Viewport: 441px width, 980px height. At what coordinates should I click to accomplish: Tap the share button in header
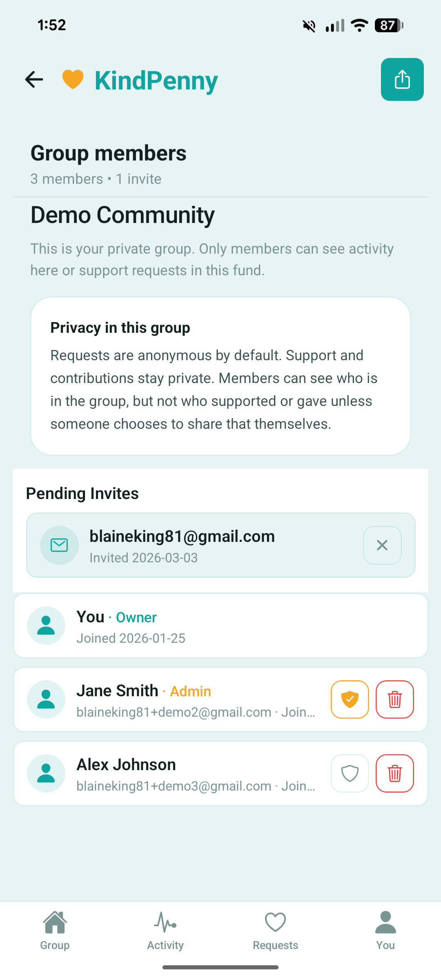pyautogui.click(x=402, y=79)
